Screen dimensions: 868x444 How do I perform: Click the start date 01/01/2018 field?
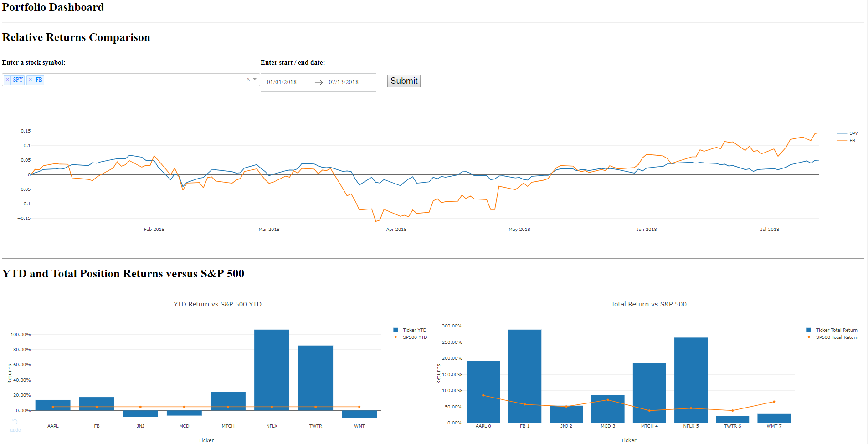pos(282,82)
